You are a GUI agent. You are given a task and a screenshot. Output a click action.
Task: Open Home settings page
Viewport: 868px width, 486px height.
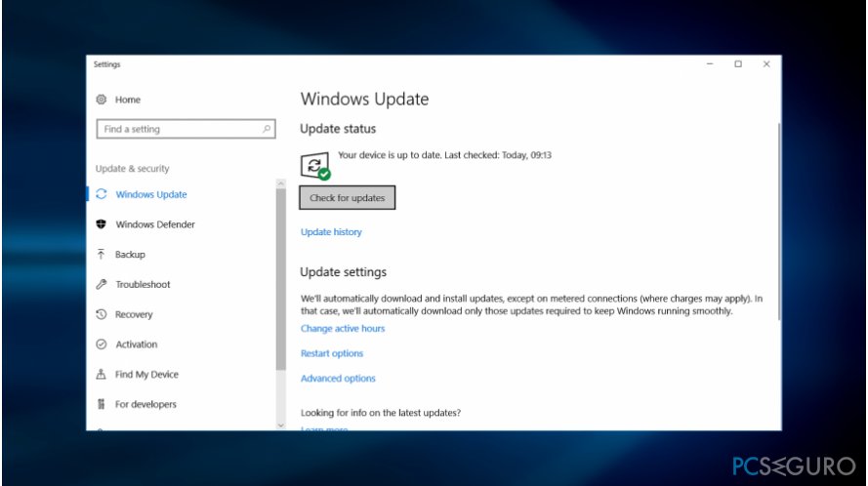[127, 100]
